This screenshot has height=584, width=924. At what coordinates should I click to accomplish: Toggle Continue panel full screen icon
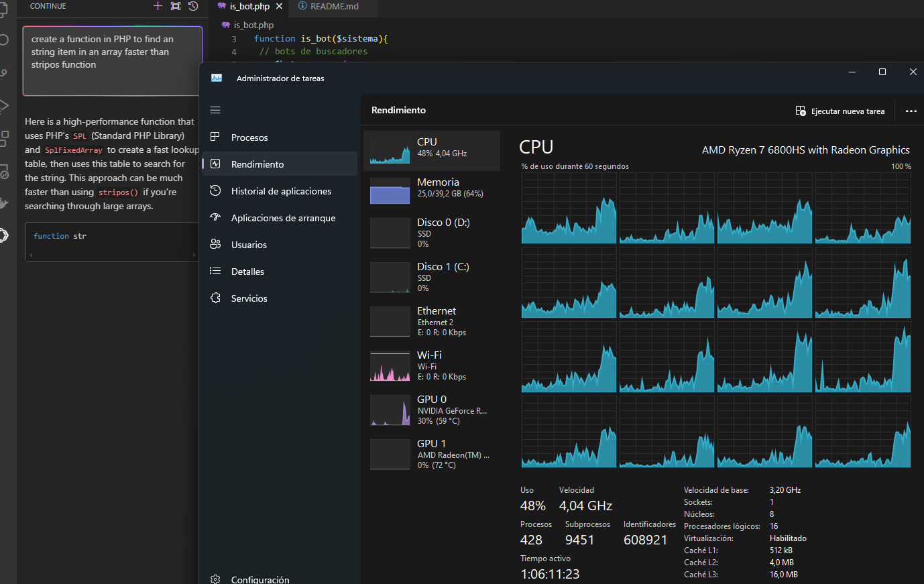click(x=176, y=6)
